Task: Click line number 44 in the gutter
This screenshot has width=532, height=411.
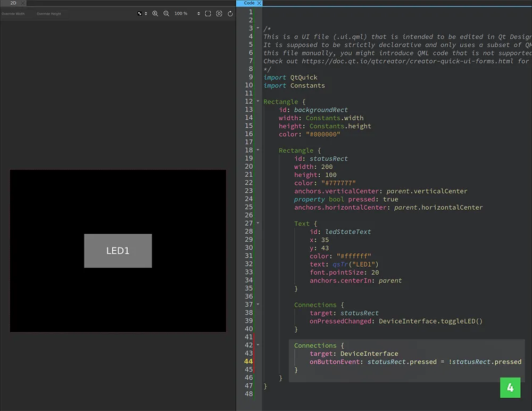Action: click(x=248, y=361)
